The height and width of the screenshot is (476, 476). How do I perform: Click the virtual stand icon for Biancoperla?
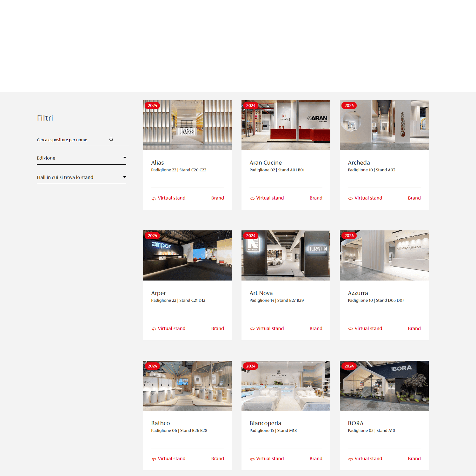[x=252, y=459]
